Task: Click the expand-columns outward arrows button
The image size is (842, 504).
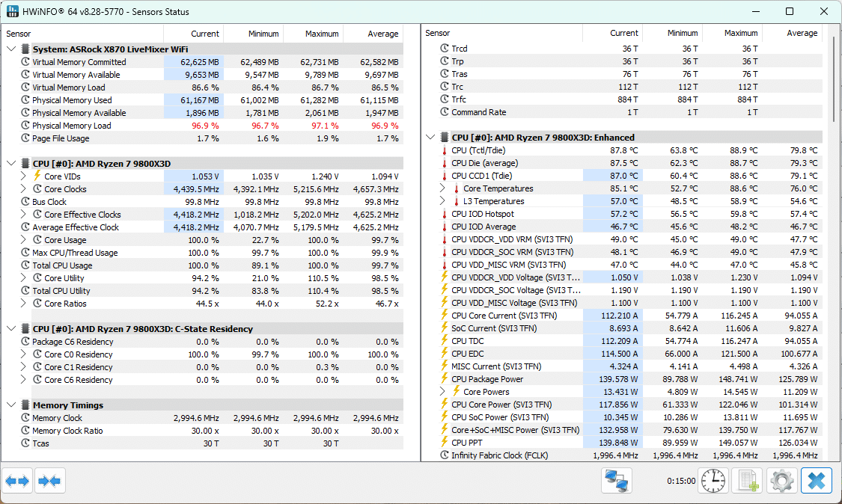Action: click(x=17, y=480)
